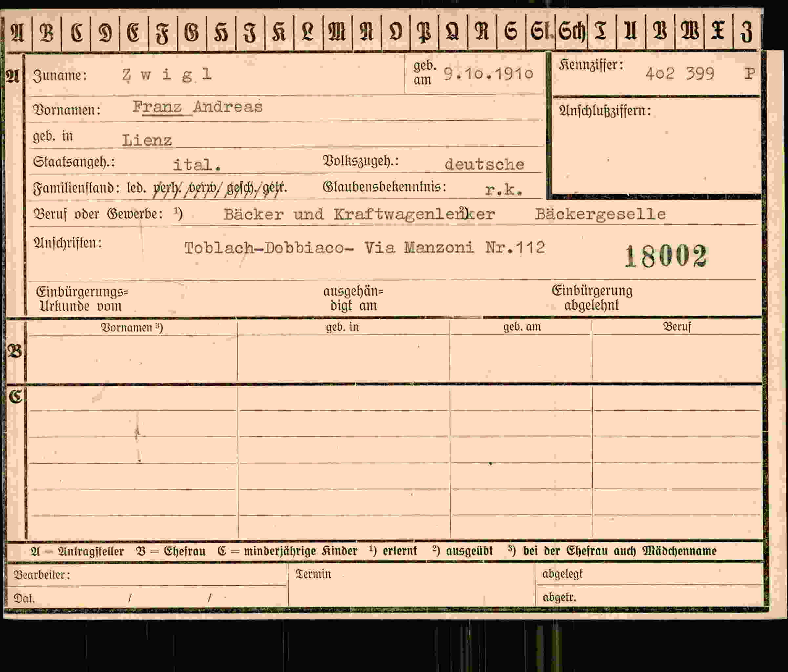Screen dimensions: 788x672
Task: Click the 'Beruf' column header in section B
Action: pyautogui.click(x=677, y=326)
